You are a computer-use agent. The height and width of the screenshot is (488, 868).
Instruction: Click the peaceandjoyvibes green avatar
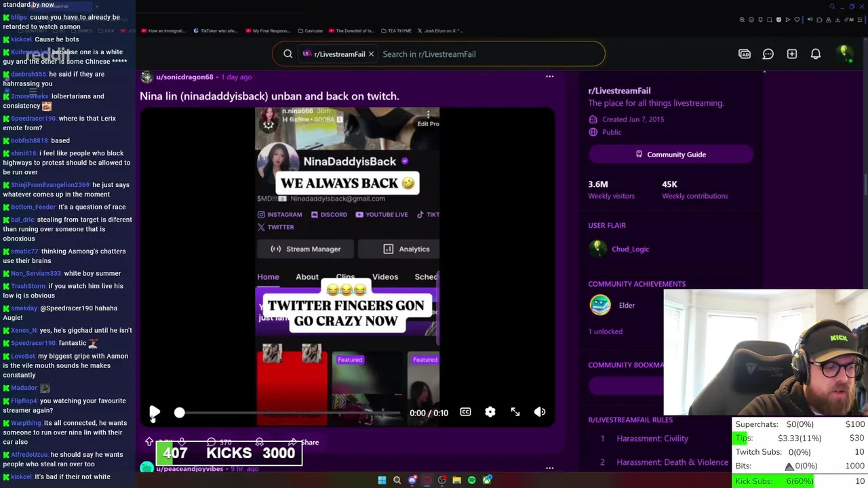(x=146, y=468)
